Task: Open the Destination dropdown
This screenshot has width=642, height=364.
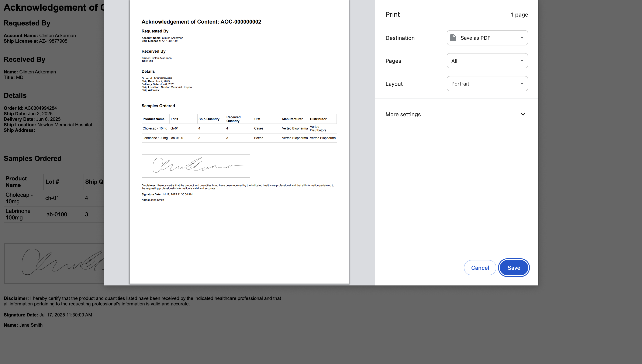Action: [x=487, y=38]
